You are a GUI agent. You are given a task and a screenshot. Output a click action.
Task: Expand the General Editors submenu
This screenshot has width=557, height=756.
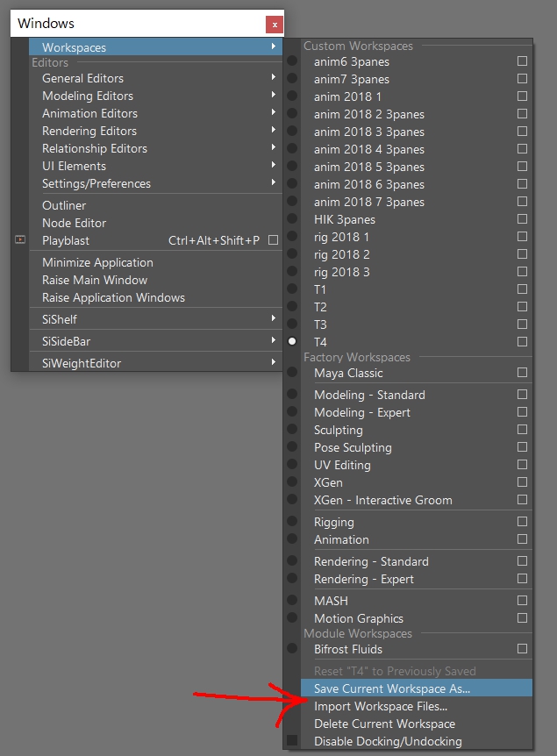(x=274, y=77)
